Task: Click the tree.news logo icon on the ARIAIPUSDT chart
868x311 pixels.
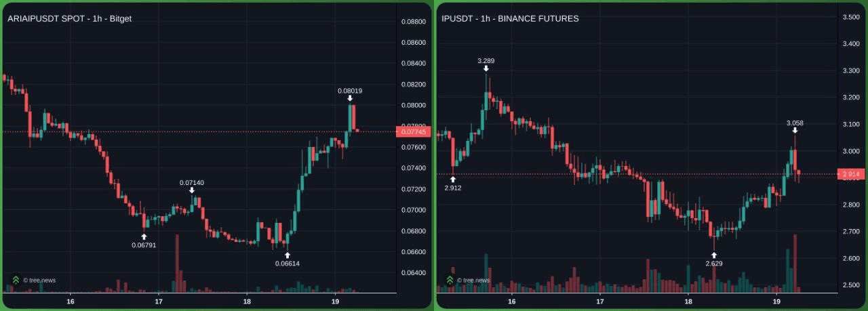Action: [15, 279]
